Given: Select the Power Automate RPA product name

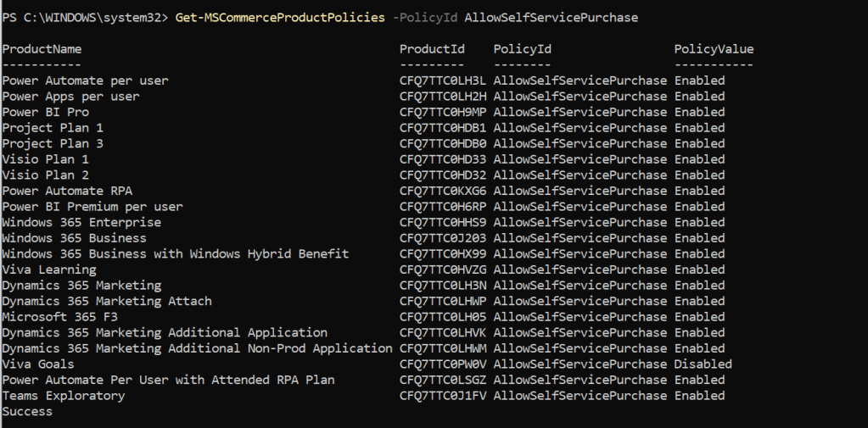Looking at the screenshot, I should click(x=67, y=191).
